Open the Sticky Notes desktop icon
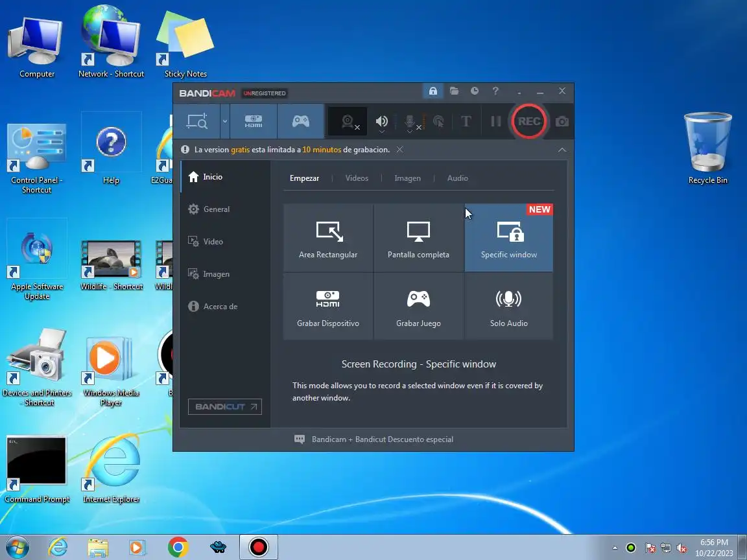Image resolution: width=747 pixels, height=560 pixels. click(x=185, y=45)
